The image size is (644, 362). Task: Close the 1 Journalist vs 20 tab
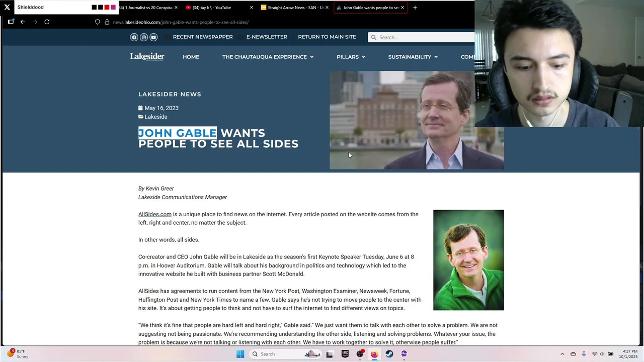pyautogui.click(x=176, y=8)
